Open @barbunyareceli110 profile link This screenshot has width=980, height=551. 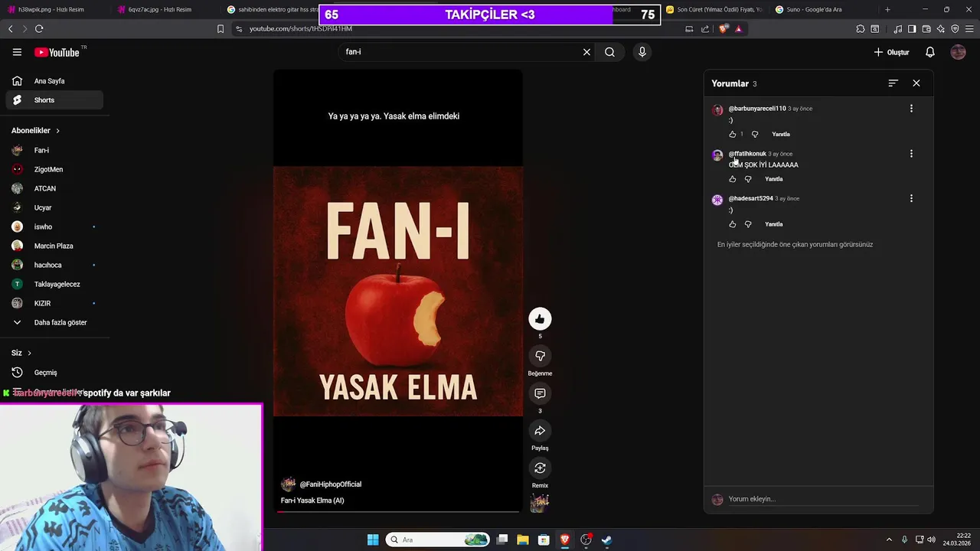coord(757,109)
